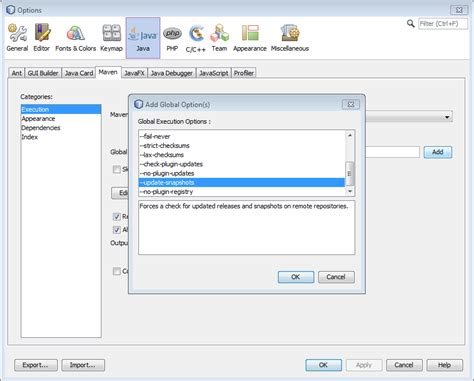
Task: Switch to the Ant tab
Action: tap(17, 73)
